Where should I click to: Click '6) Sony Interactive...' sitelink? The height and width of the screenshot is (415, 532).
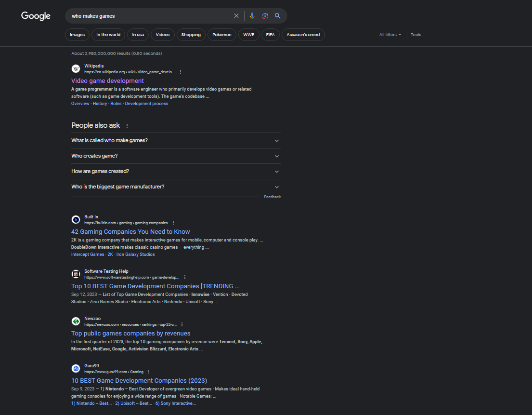(x=176, y=403)
